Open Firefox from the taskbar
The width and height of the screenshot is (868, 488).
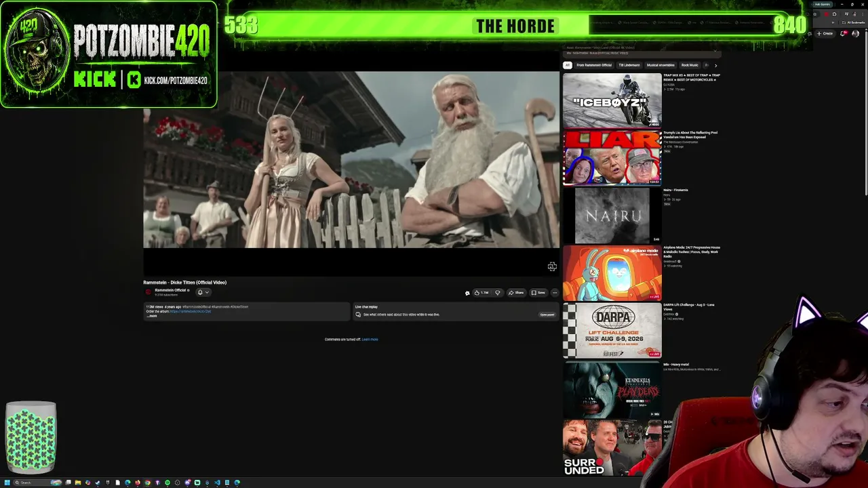(x=137, y=483)
